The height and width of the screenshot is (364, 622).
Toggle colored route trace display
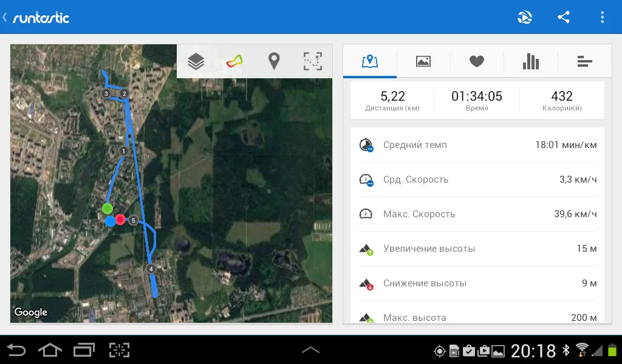(234, 61)
